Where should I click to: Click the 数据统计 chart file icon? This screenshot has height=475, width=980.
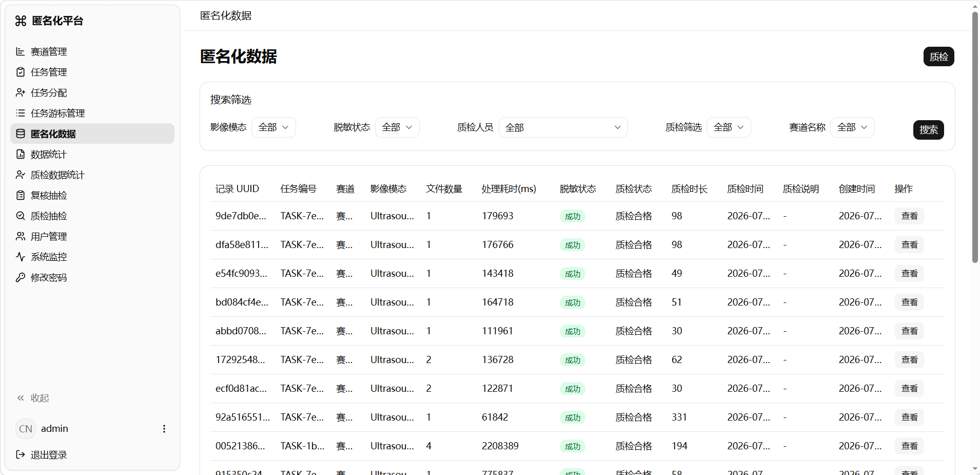coord(21,154)
